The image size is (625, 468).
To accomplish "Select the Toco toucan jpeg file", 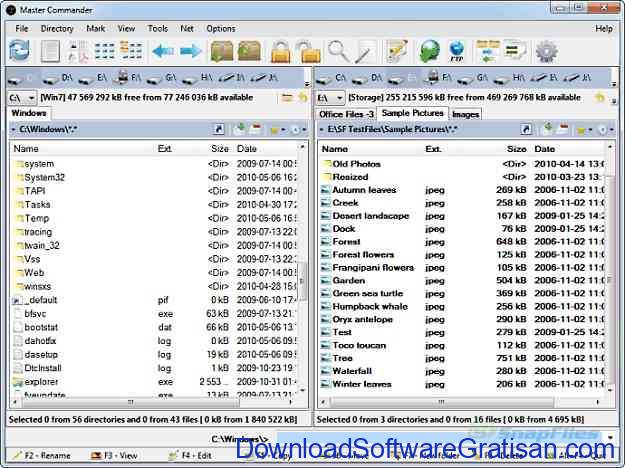I will (x=462, y=345).
